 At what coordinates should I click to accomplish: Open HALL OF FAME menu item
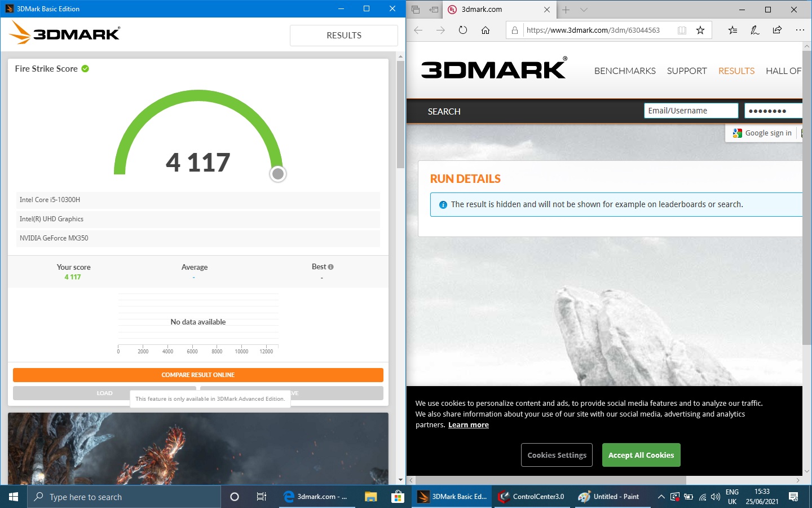click(784, 71)
